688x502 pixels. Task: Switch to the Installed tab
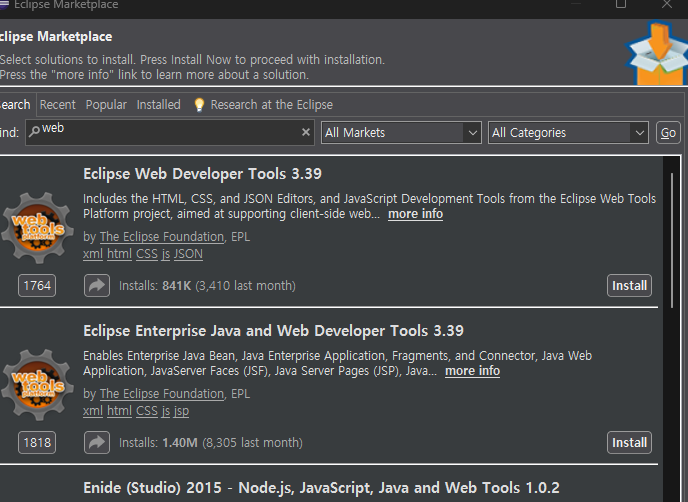click(158, 105)
